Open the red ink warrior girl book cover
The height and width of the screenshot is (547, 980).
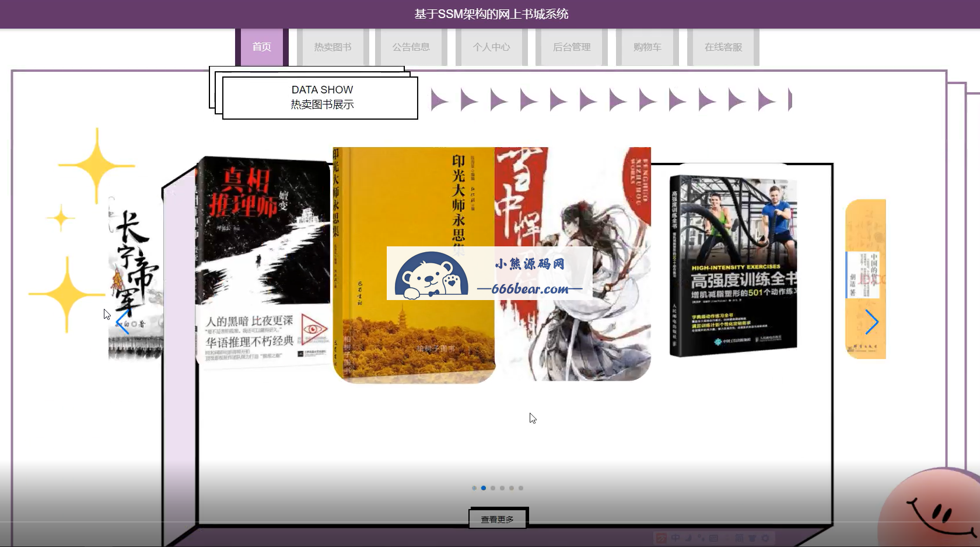[573, 264]
